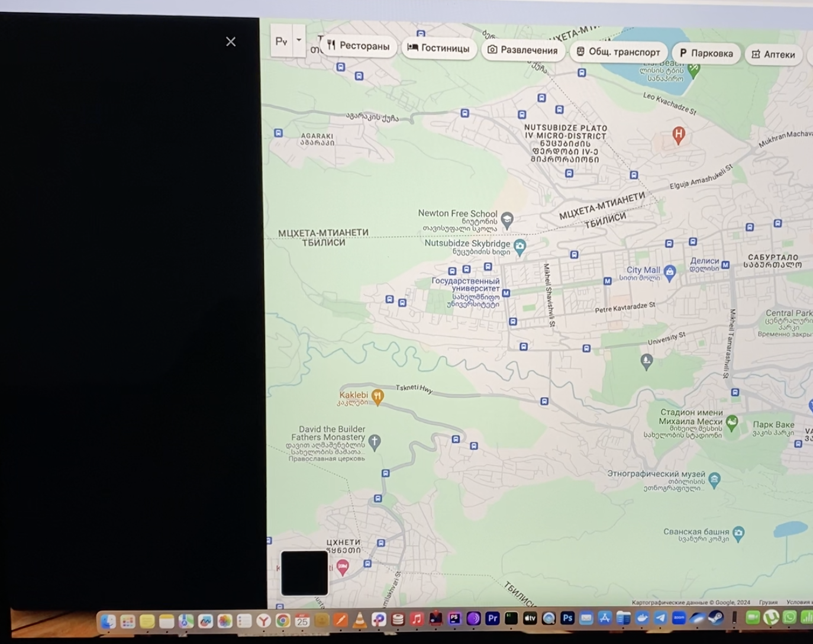Click the red hospital H marker

click(679, 136)
